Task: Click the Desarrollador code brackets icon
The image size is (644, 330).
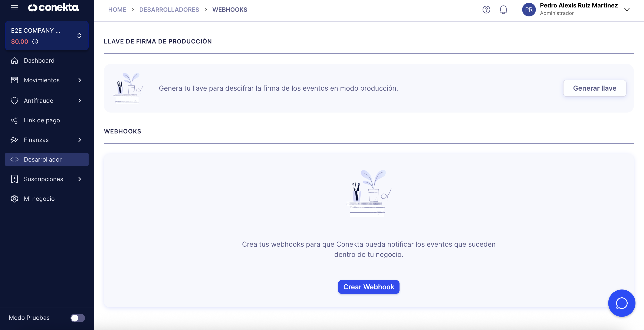Action: point(14,159)
